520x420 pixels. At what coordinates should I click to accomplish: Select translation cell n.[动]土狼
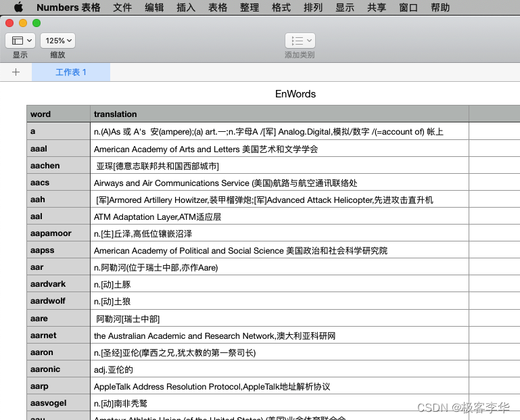(x=279, y=300)
